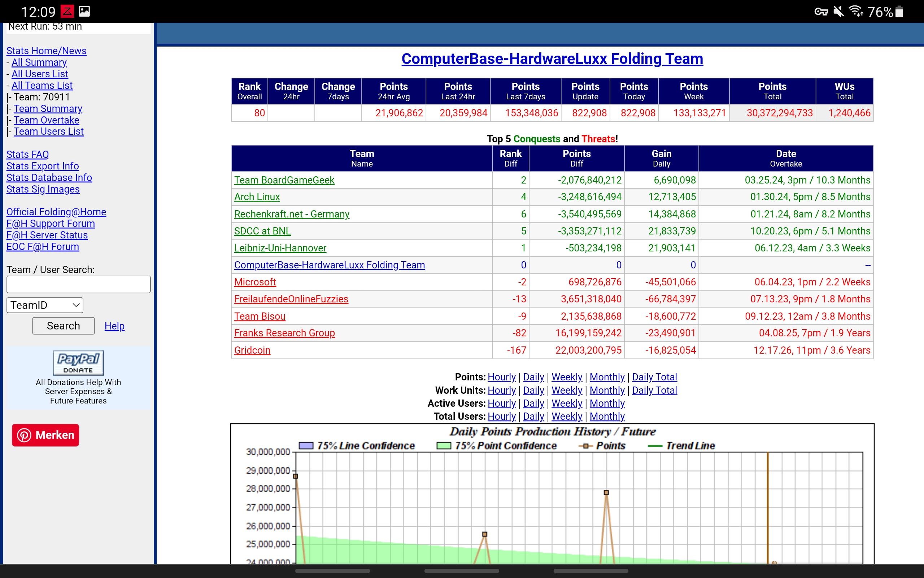
Task: Open Microsoft team page
Action: click(255, 282)
